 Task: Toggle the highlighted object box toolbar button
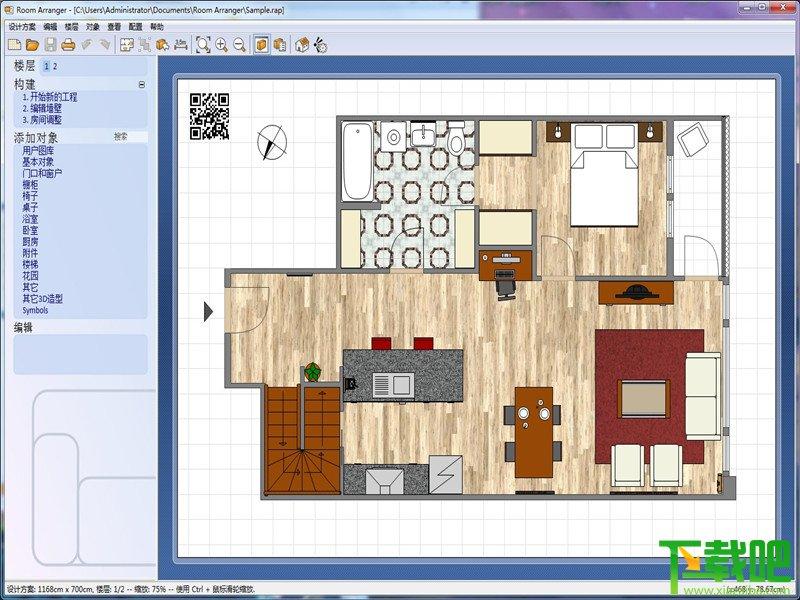[x=262, y=45]
